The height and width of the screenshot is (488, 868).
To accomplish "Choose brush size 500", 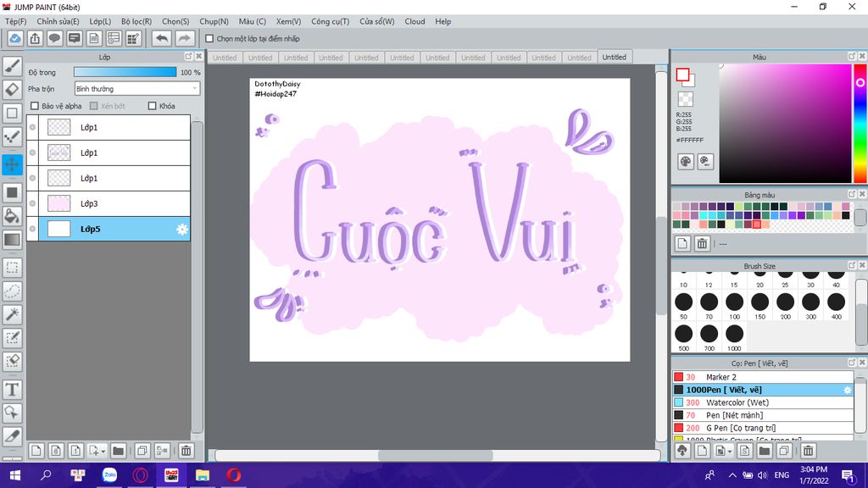I will coord(684,337).
